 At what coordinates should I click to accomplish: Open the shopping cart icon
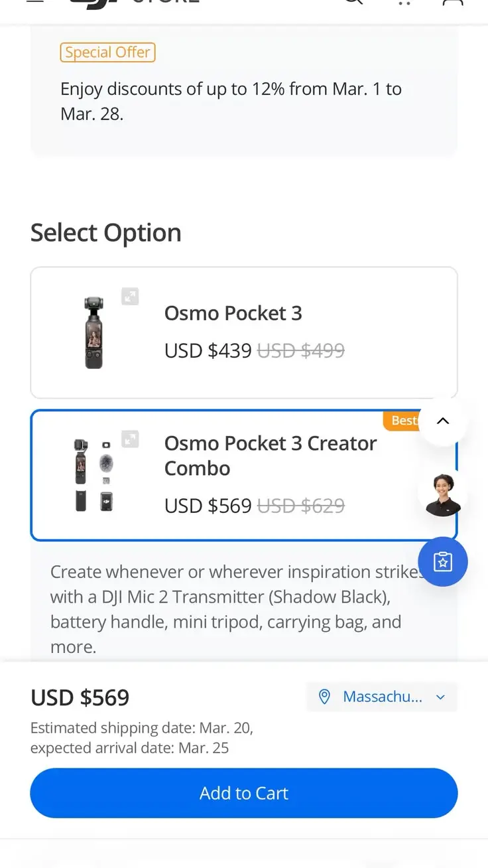click(404, 3)
